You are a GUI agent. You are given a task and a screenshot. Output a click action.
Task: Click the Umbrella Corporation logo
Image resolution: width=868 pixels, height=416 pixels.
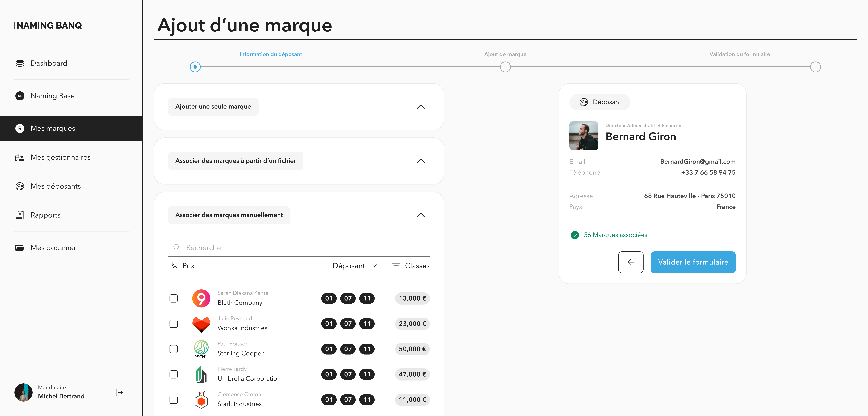(201, 375)
